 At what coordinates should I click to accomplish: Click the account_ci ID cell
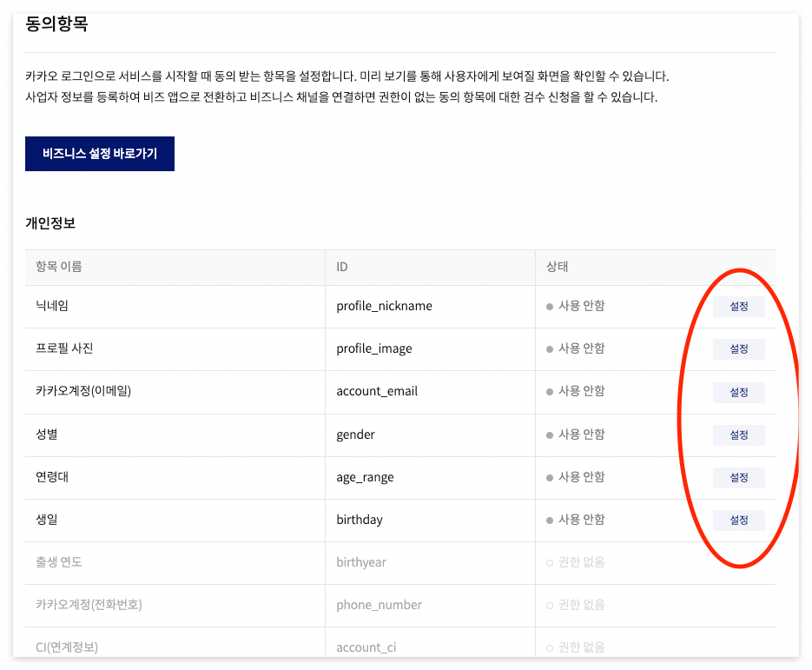click(x=366, y=647)
